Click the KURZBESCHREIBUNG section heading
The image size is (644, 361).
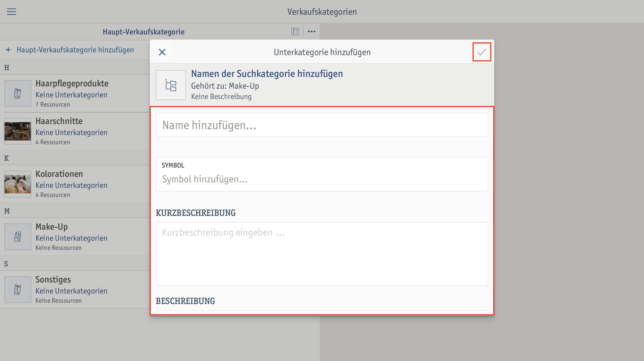pos(196,213)
